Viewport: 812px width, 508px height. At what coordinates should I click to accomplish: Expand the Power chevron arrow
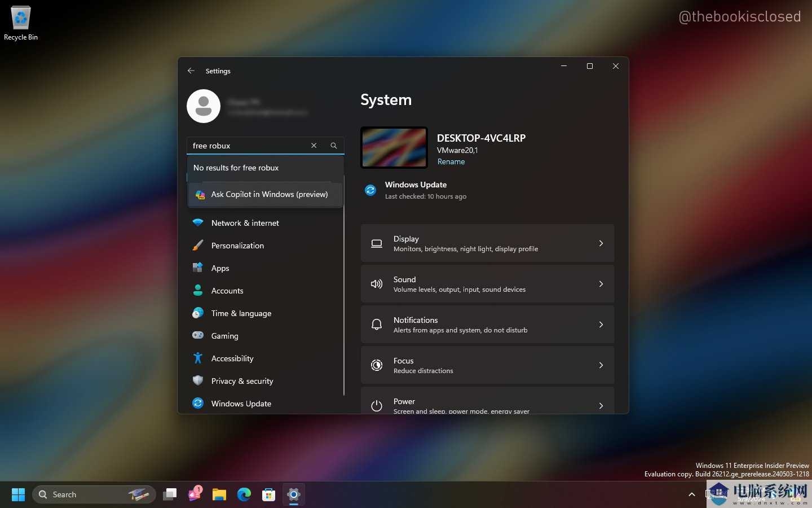pos(601,406)
